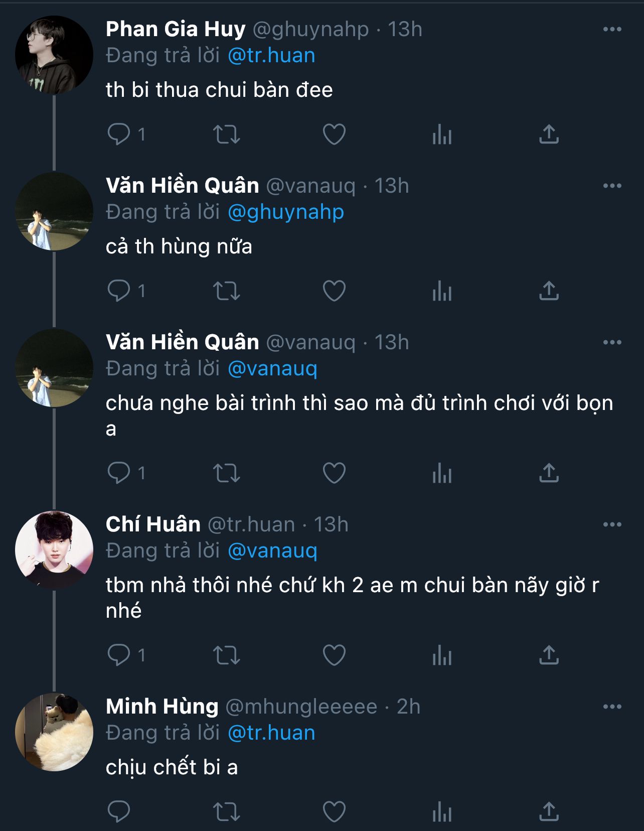644x831 pixels.
Task: Open Chí Huân's profile name
Action: click(x=153, y=524)
